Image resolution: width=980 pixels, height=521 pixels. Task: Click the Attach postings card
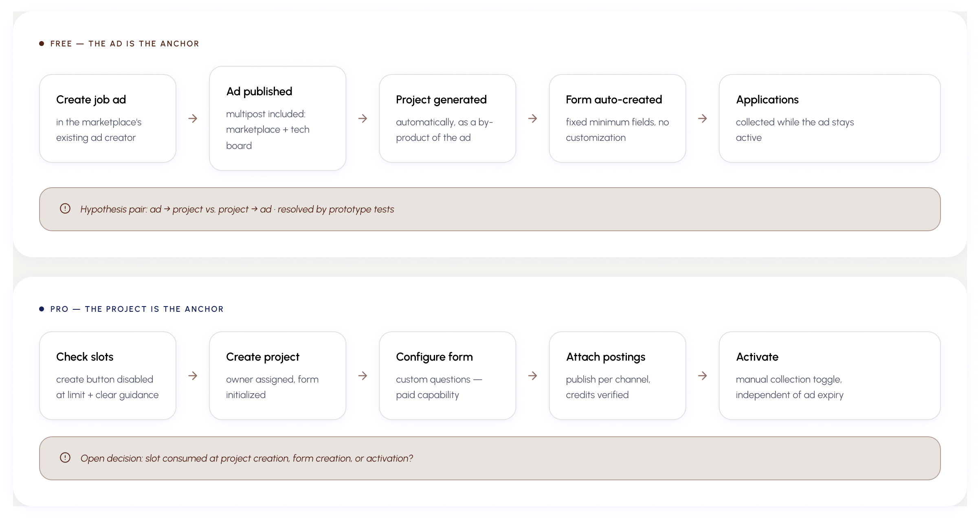pos(617,376)
